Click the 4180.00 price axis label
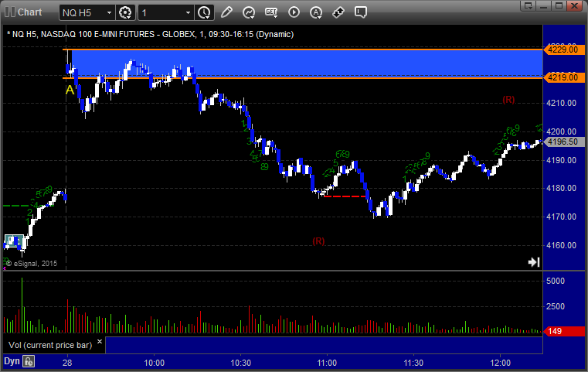Screen dimensions: 588x372 click(562, 188)
